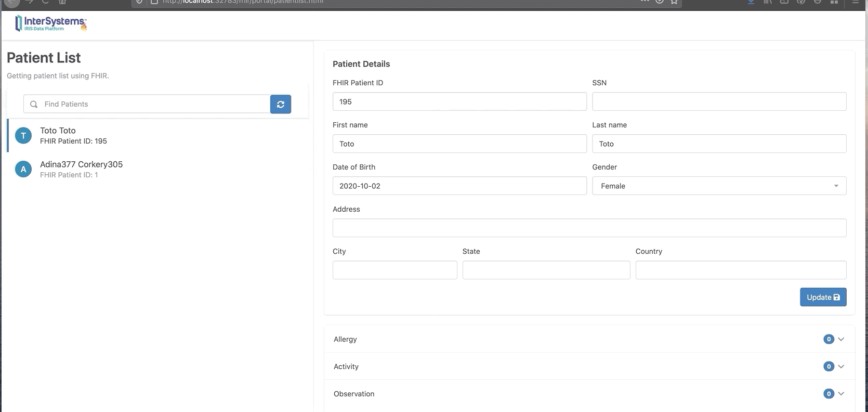Click the First name field

point(459,144)
